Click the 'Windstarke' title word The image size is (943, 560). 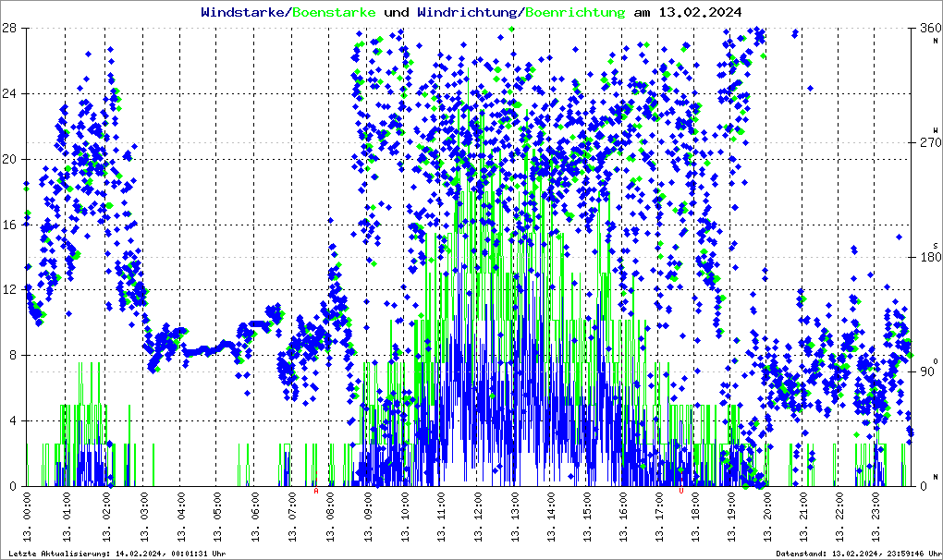click(x=242, y=12)
